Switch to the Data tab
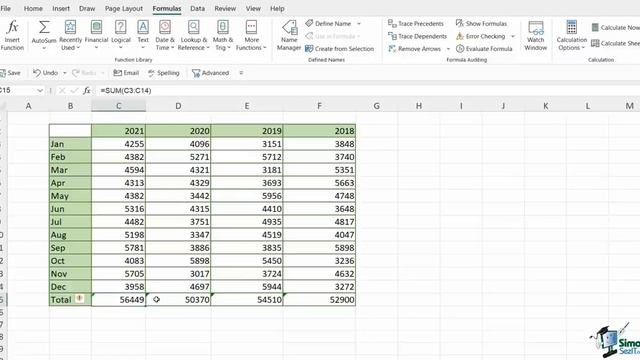 [198, 8]
